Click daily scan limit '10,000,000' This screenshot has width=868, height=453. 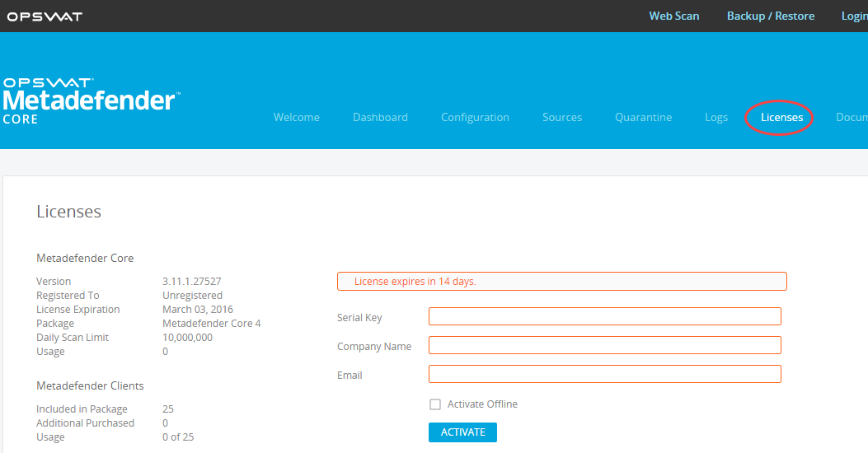tap(187, 338)
